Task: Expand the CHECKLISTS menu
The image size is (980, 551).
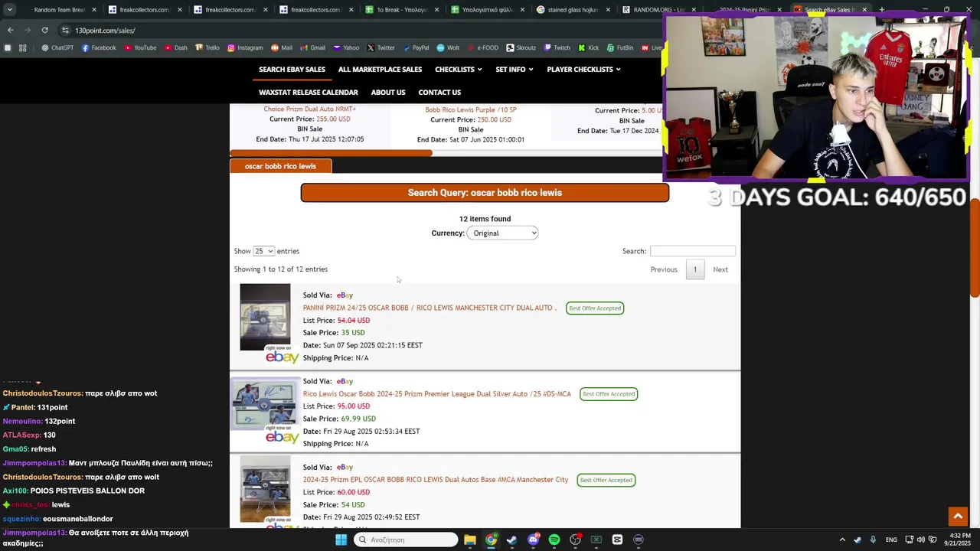Action: 459,69
